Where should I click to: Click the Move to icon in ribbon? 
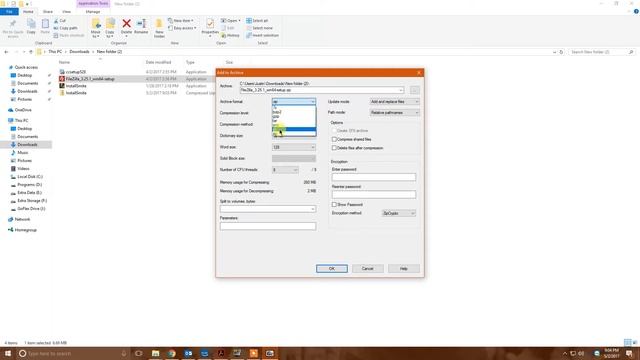[x=96, y=24]
